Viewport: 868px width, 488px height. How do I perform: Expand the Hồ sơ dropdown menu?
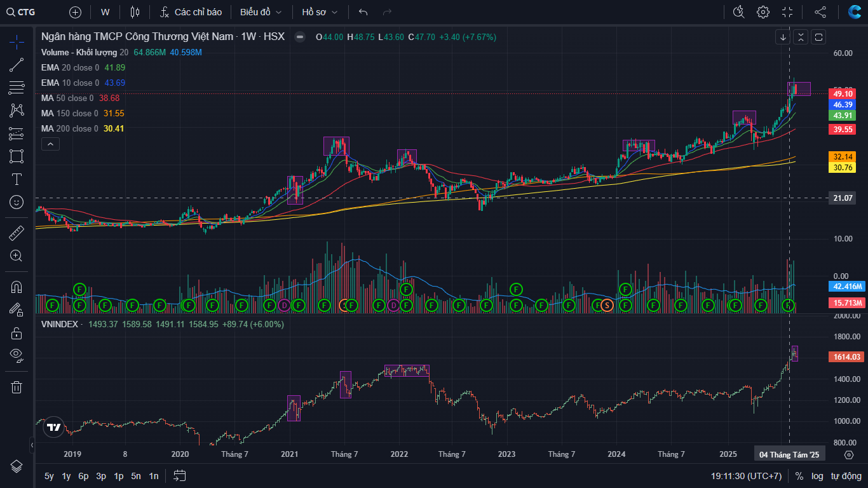pos(320,12)
